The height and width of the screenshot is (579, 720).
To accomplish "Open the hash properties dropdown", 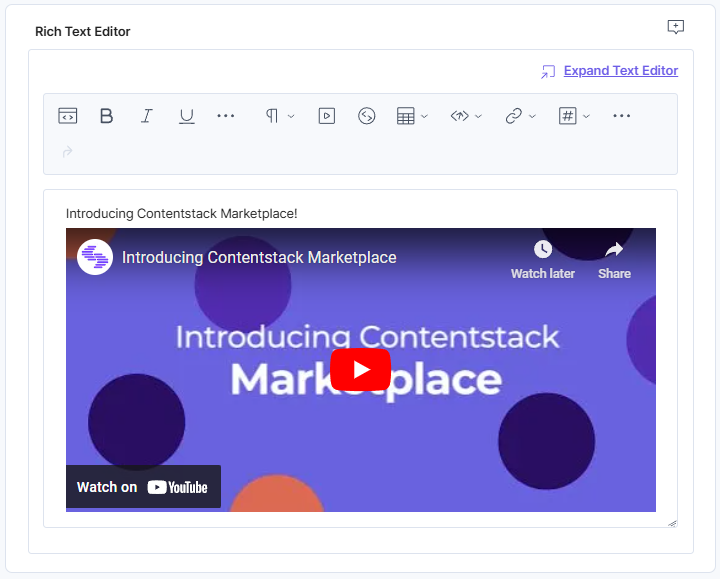I will [574, 116].
